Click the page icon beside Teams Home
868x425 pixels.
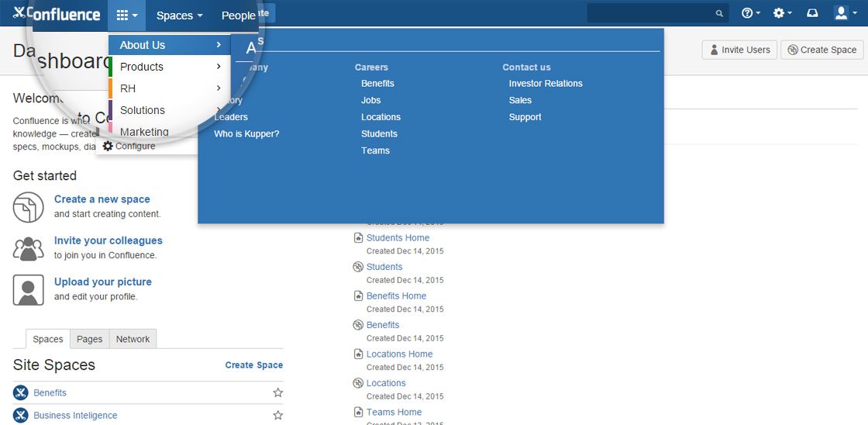coord(358,413)
